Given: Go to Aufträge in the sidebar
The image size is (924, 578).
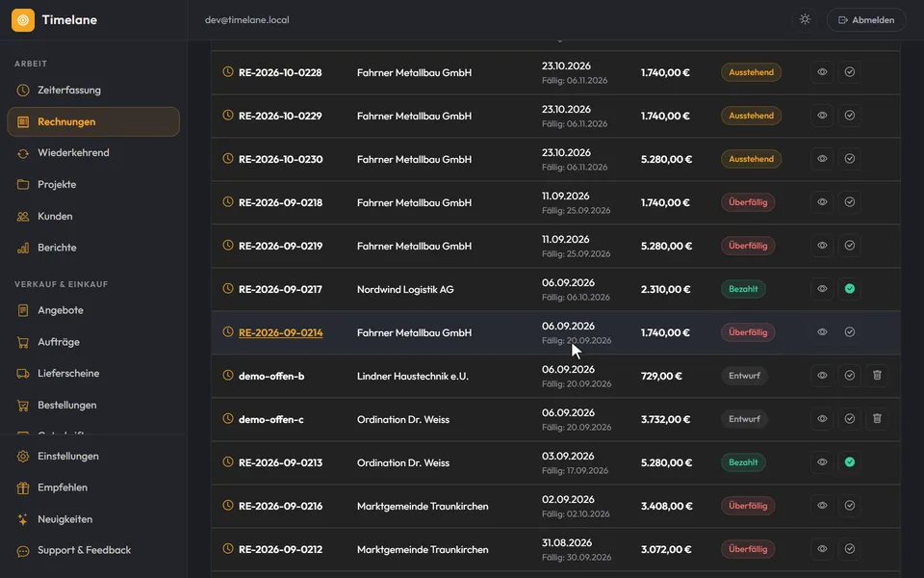Looking at the screenshot, I should click(93, 342).
